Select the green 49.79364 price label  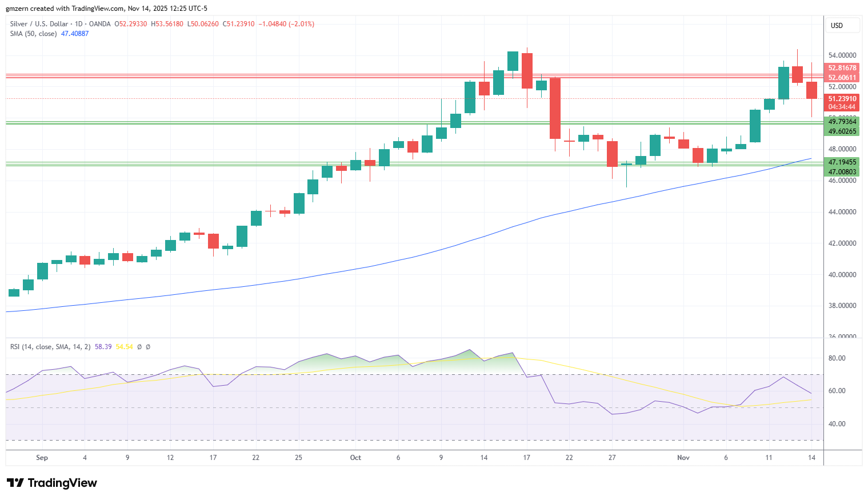coord(842,122)
